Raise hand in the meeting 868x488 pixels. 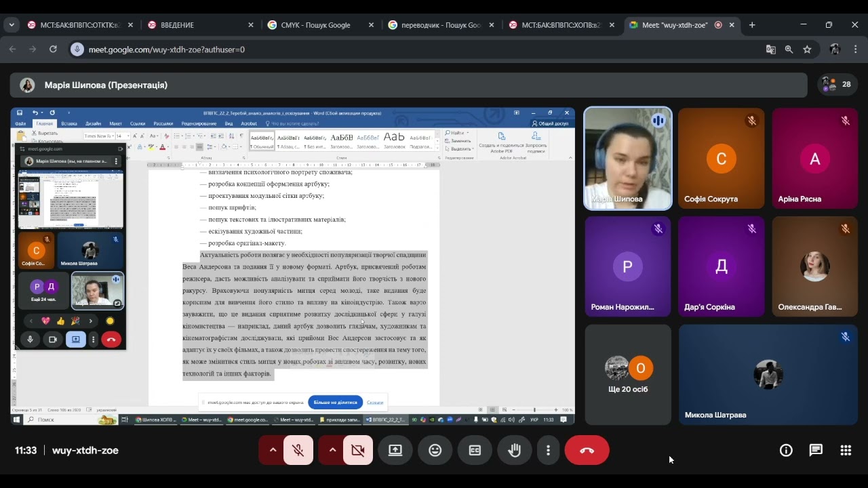(x=515, y=450)
